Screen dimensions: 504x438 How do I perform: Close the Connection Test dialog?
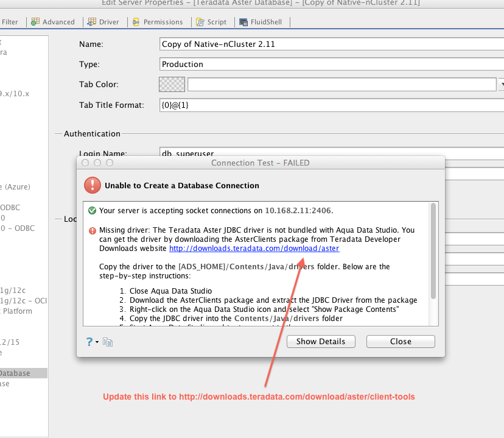401,341
